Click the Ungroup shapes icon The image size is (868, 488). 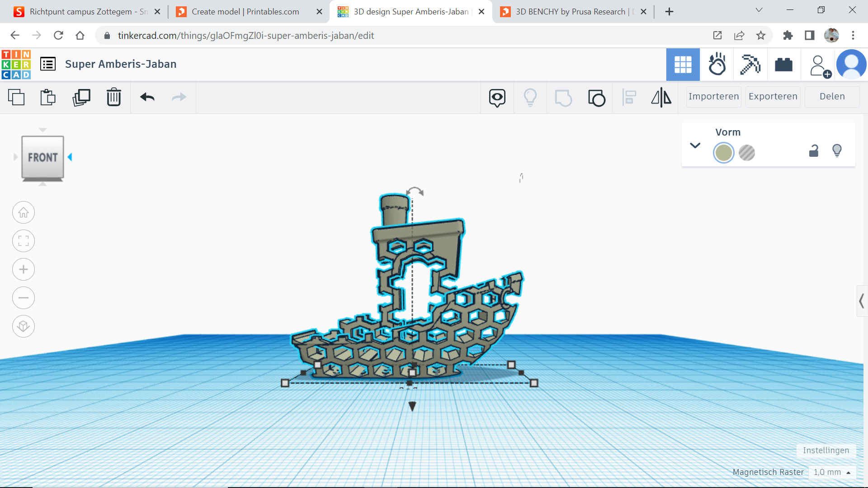pyautogui.click(x=597, y=98)
